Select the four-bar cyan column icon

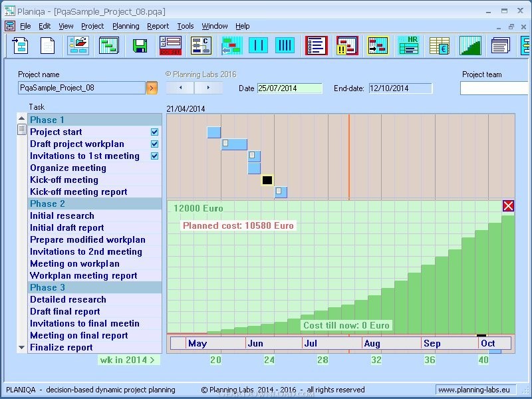pyautogui.click(x=285, y=45)
